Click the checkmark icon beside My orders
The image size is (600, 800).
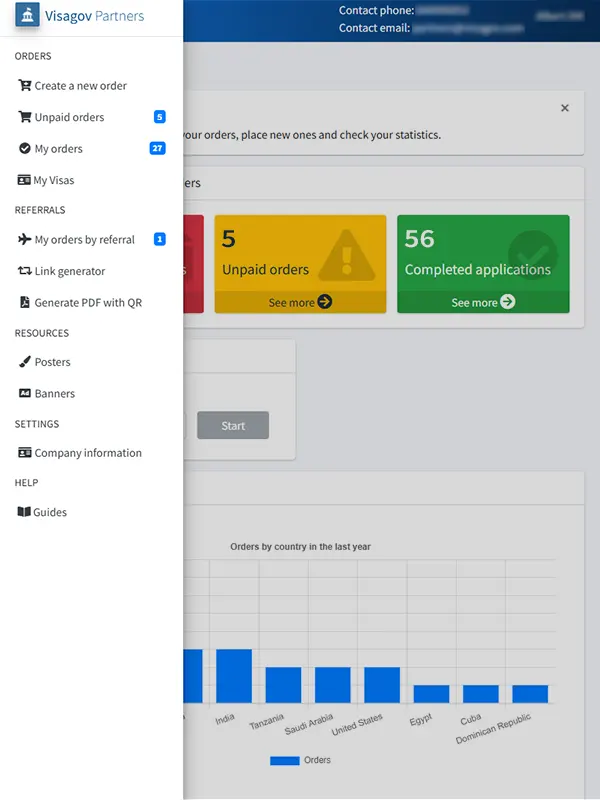pyautogui.click(x=25, y=149)
